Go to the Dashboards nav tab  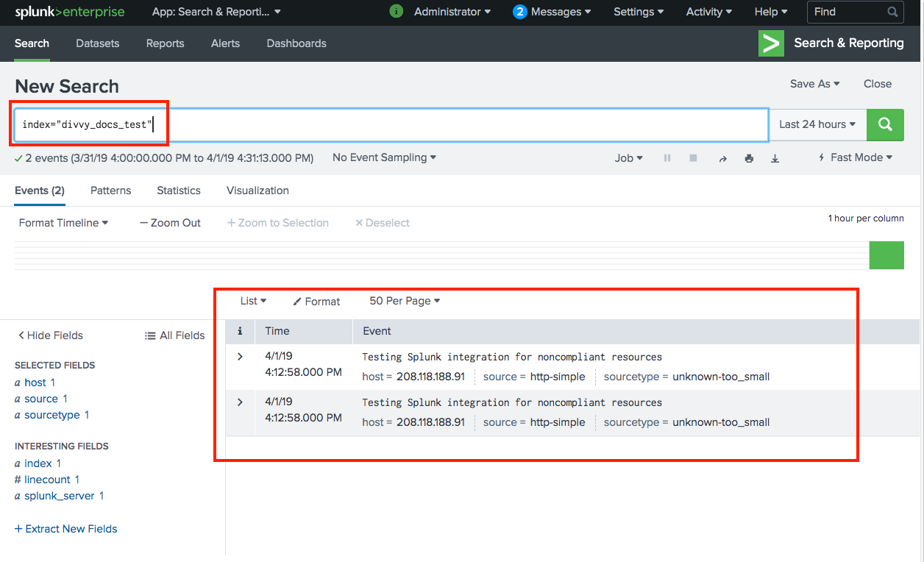[x=296, y=43]
